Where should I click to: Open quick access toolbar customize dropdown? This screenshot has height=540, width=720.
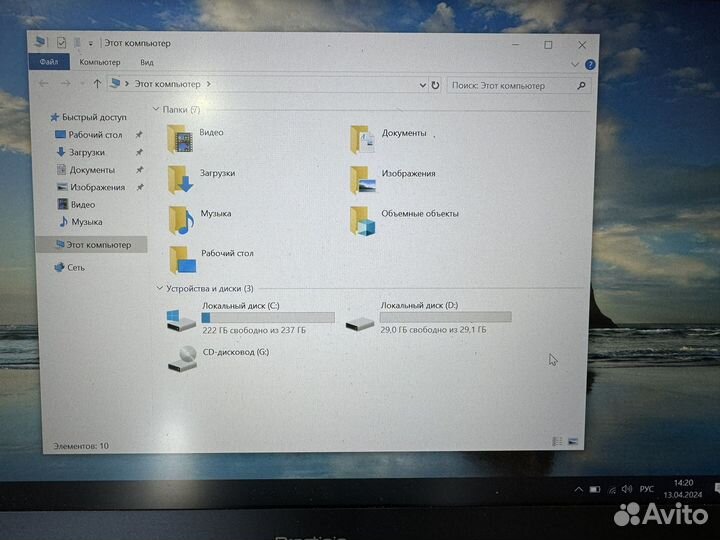click(91, 44)
